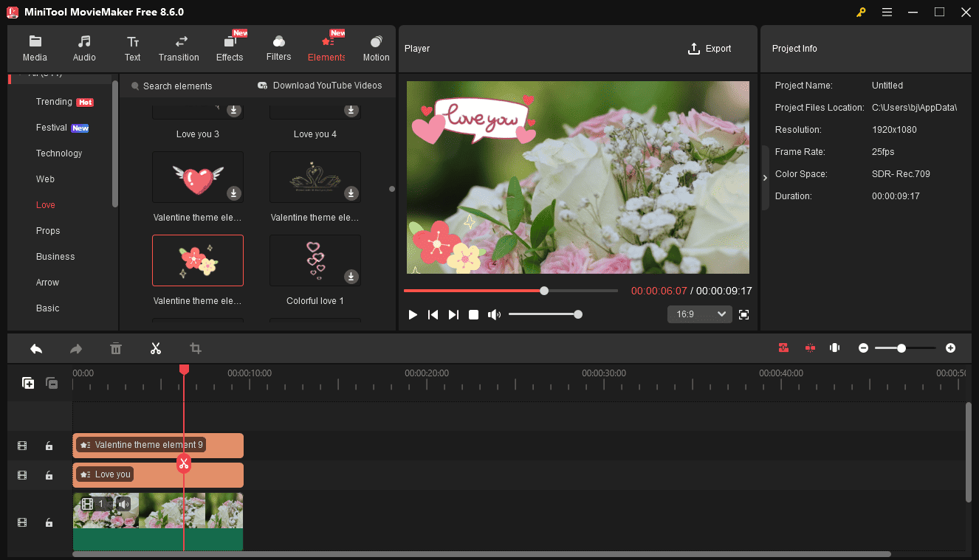
Task: Open the Crop tool
Action: [196, 348]
